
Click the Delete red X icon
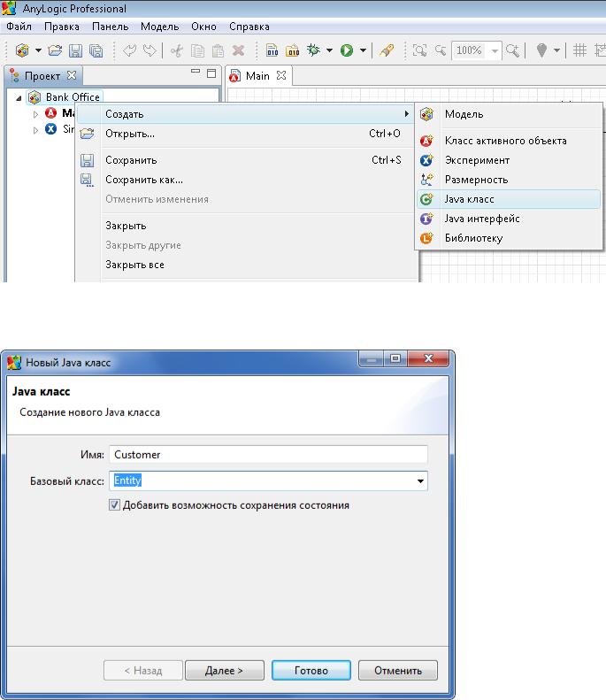click(x=238, y=50)
